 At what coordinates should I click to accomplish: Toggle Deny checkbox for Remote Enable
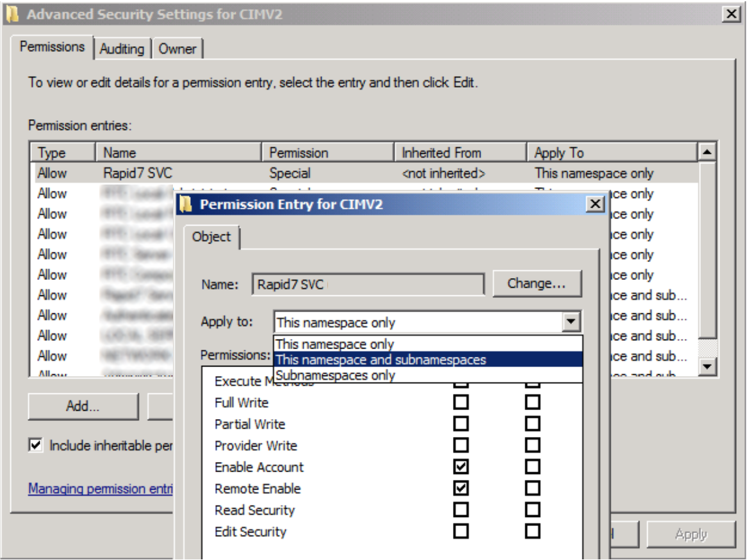click(532, 488)
